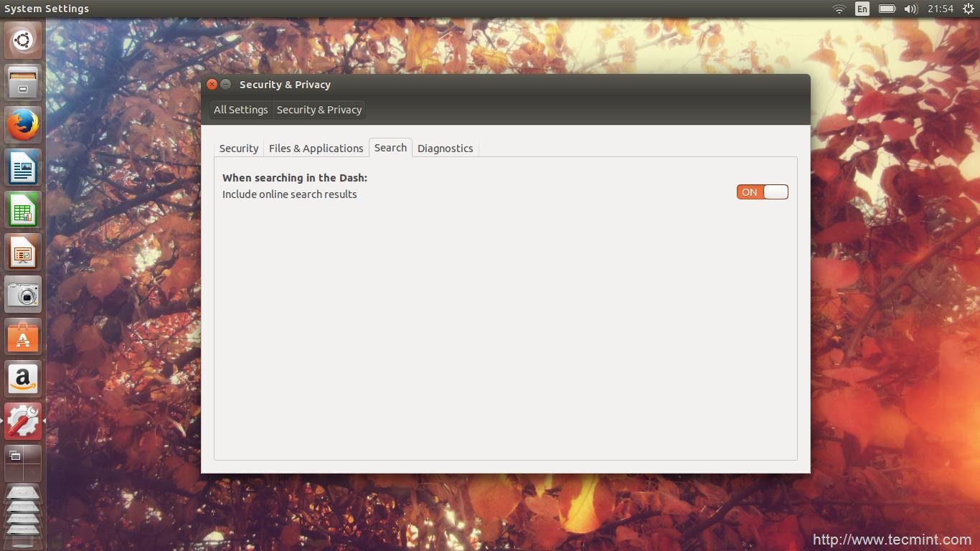Open Ubuntu Software Center from the launcher
The height and width of the screenshot is (551, 980).
[x=23, y=336]
